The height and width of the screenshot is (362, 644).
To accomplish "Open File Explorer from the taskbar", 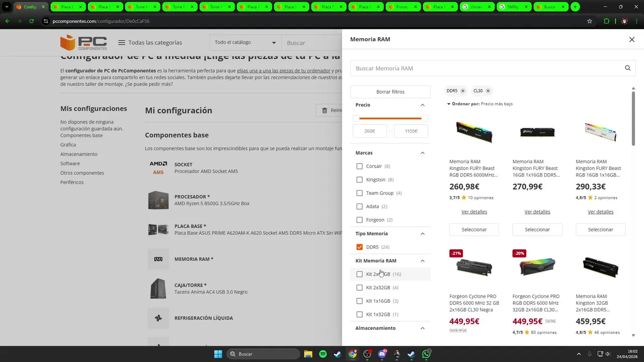I will click(308, 354).
